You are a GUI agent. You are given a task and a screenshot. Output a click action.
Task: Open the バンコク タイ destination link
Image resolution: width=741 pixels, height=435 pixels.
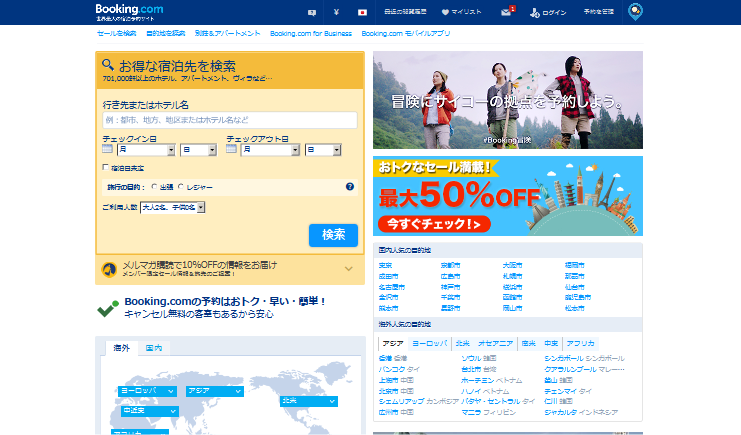pyautogui.click(x=399, y=369)
